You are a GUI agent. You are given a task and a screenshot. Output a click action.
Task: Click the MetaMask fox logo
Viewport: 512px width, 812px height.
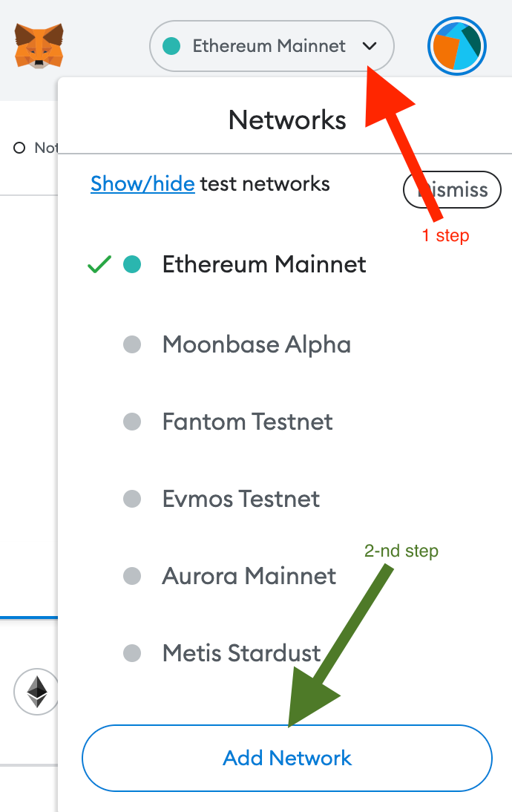(39, 45)
